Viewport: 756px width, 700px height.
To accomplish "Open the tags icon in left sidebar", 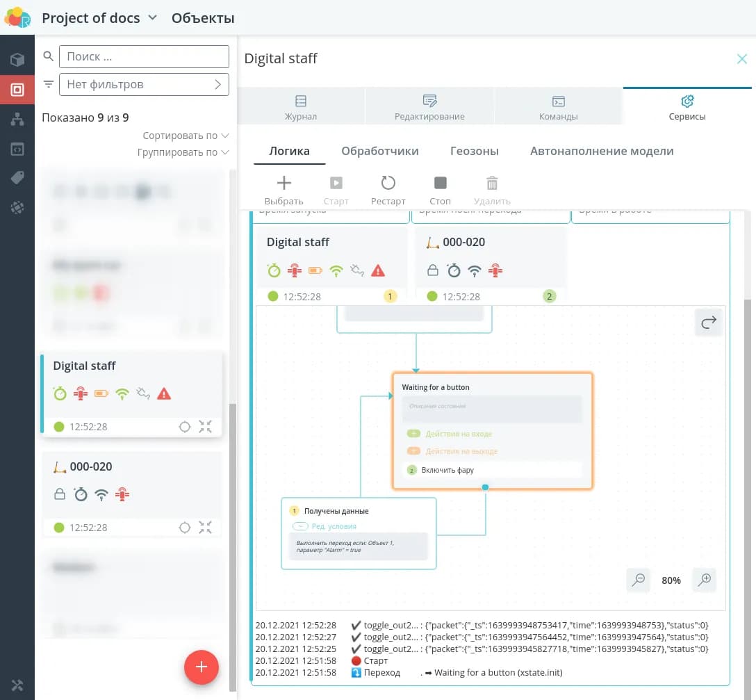I will point(17,178).
